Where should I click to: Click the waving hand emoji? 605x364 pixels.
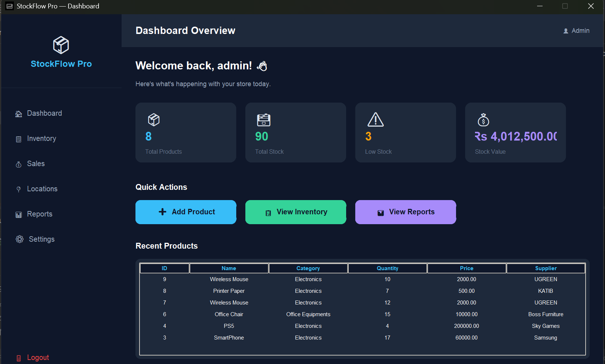pyautogui.click(x=262, y=66)
